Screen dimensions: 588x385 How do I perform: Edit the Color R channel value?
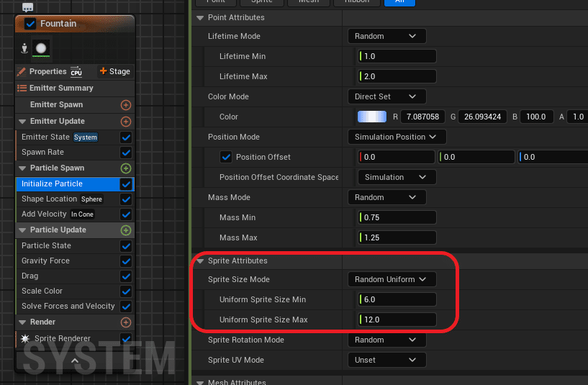pyautogui.click(x=422, y=117)
